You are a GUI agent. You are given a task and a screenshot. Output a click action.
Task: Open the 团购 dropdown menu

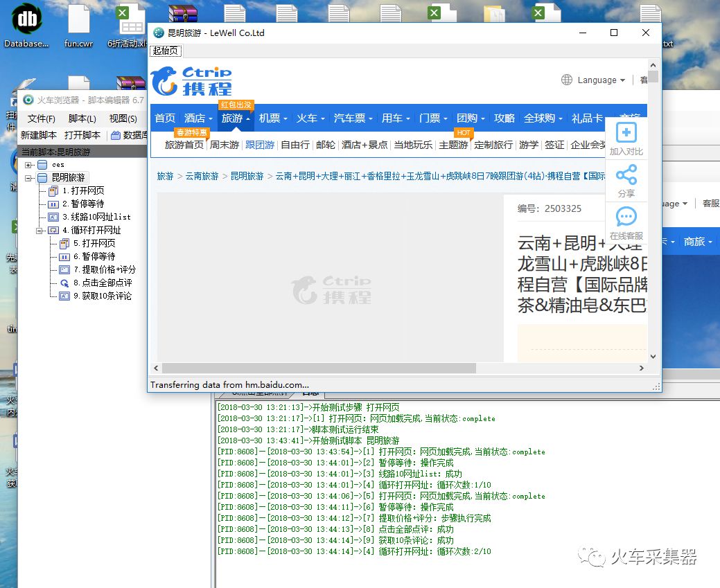tap(471, 118)
